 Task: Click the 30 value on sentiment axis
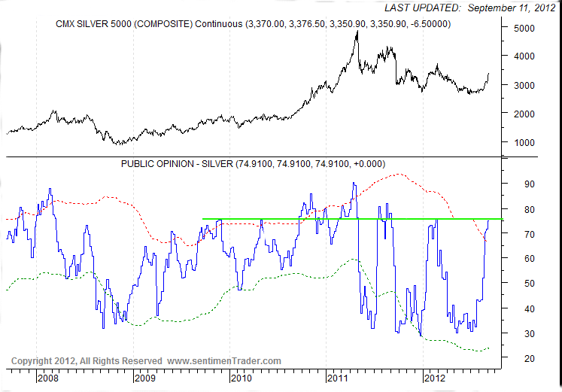[519, 333]
